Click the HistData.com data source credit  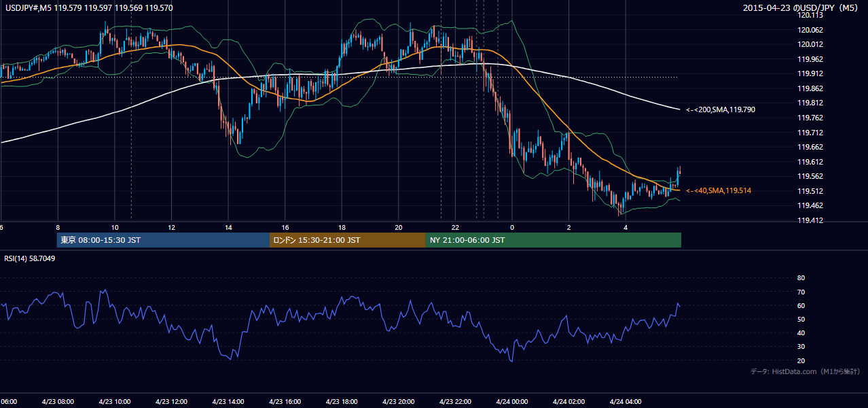pos(806,371)
